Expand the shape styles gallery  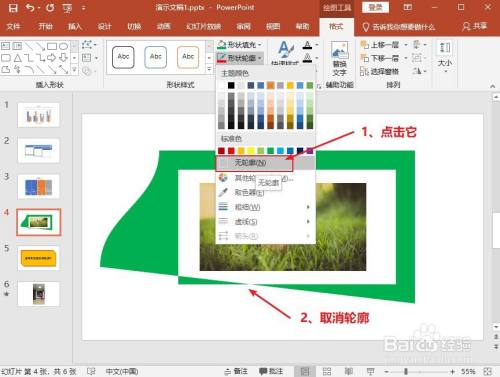pos(209,69)
